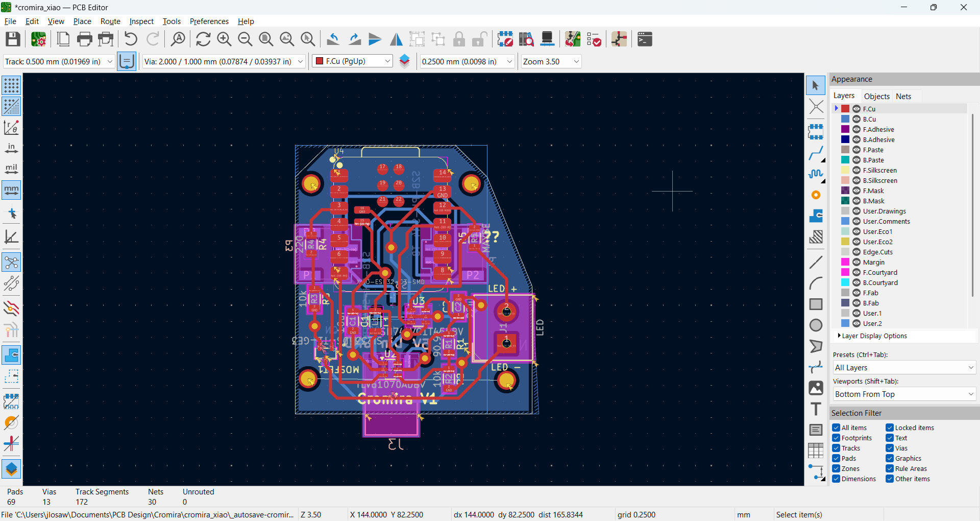The height and width of the screenshot is (521, 980).
Task: Toggle millimeters unit button
Action: [x=11, y=191]
